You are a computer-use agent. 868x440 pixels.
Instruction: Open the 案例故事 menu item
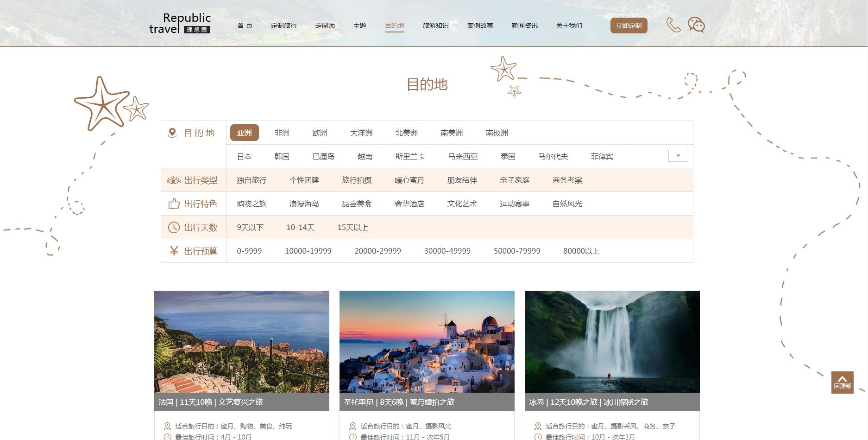[481, 26]
